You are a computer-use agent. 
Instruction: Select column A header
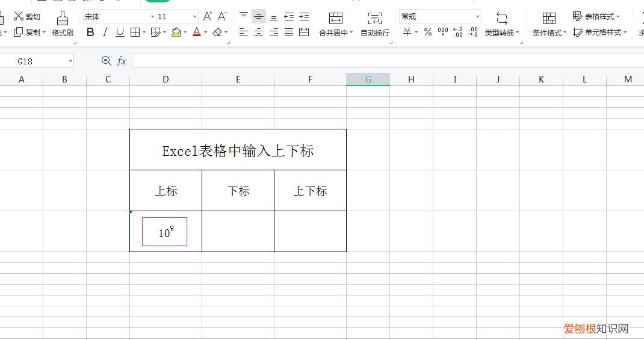pos(21,79)
